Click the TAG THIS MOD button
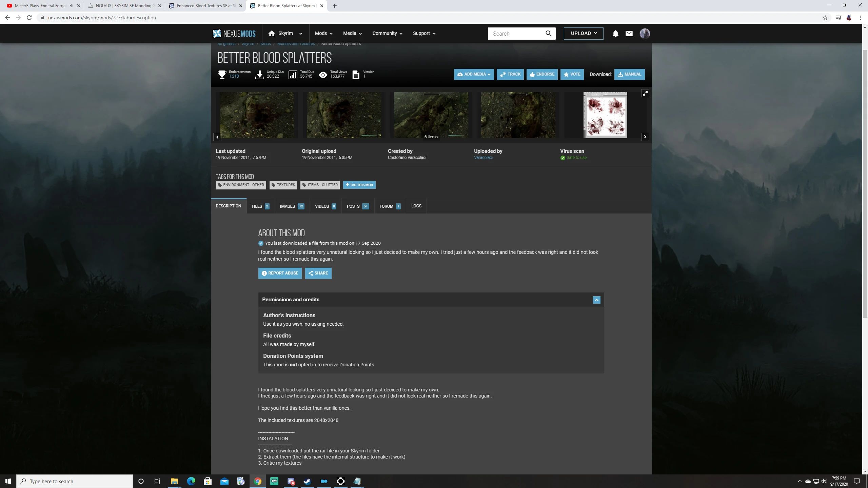 point(359,185)
